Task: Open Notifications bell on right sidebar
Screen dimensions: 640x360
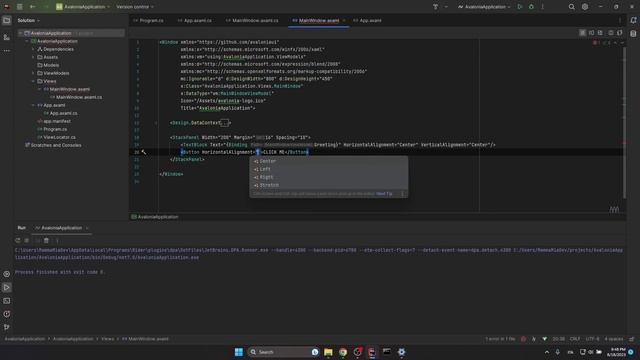Action: pyautogui.click(x=633, y=20)
